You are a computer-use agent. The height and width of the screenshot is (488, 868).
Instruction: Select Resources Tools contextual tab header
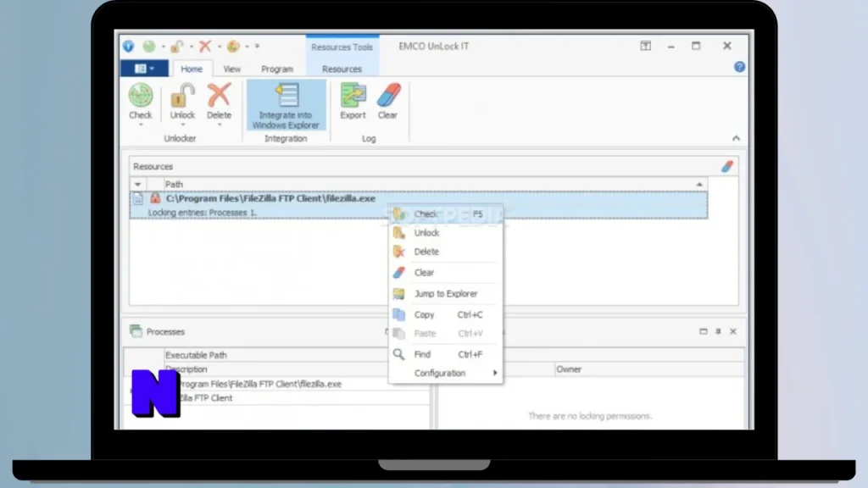342,47
